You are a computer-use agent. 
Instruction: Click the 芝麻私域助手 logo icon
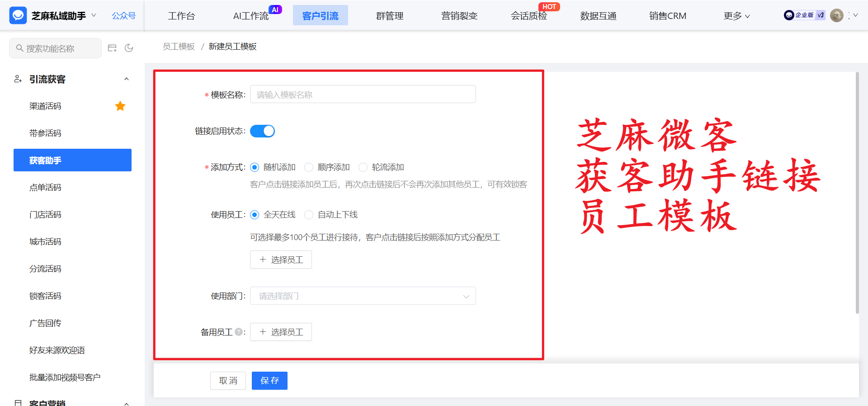[x=18, y=15]
